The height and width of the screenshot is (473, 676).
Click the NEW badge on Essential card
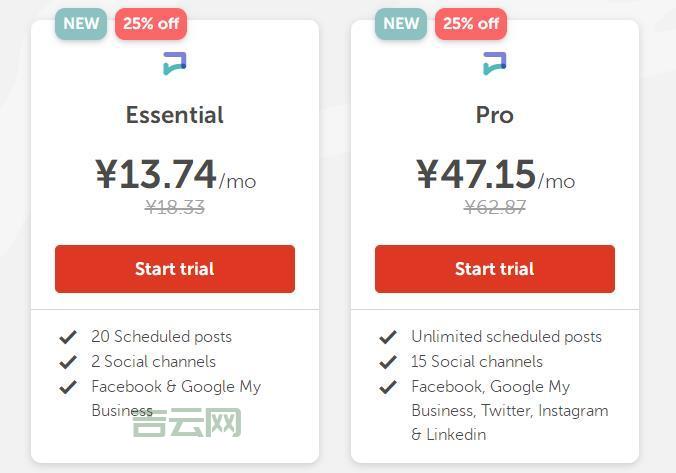click(x=80, y=24)
